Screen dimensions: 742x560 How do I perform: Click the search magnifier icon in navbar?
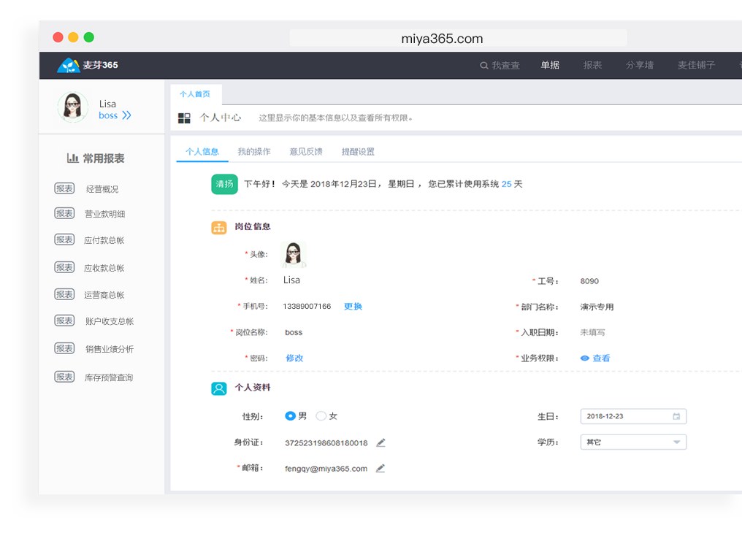pos(483,65)
